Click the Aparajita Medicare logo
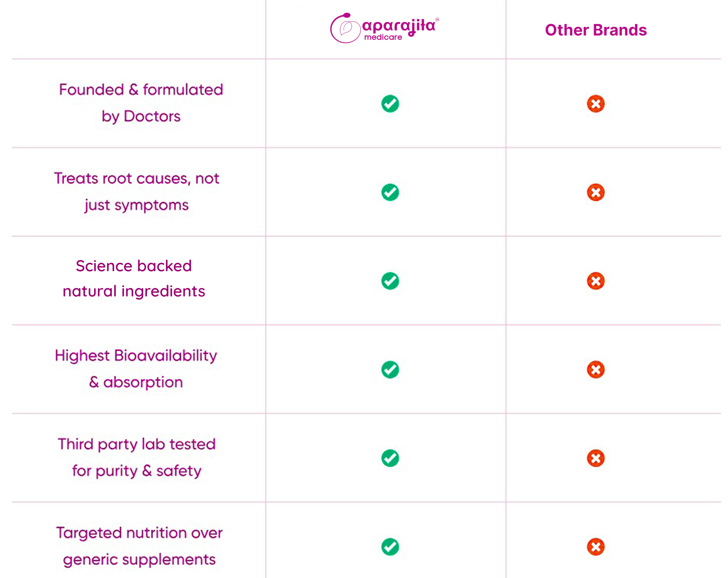 coord(384,28)
